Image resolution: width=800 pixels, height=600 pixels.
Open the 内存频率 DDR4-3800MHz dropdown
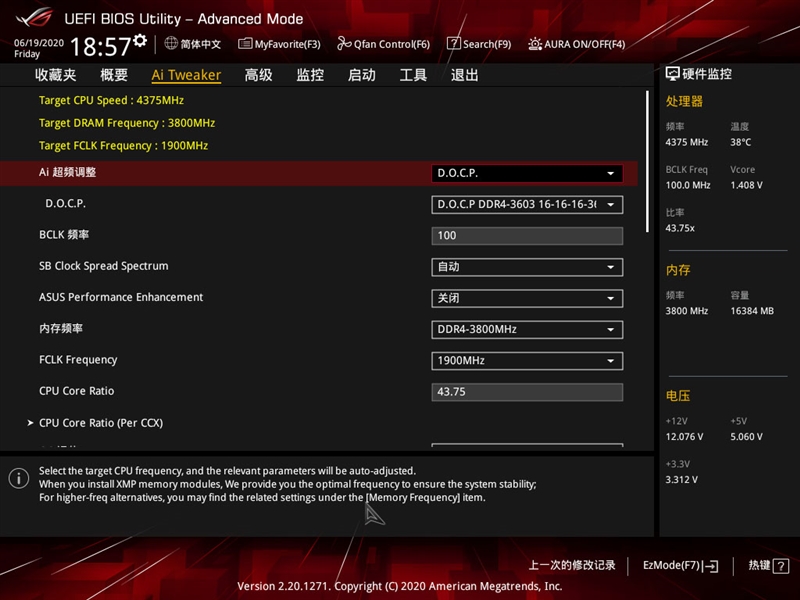click(x=528, y=329)
